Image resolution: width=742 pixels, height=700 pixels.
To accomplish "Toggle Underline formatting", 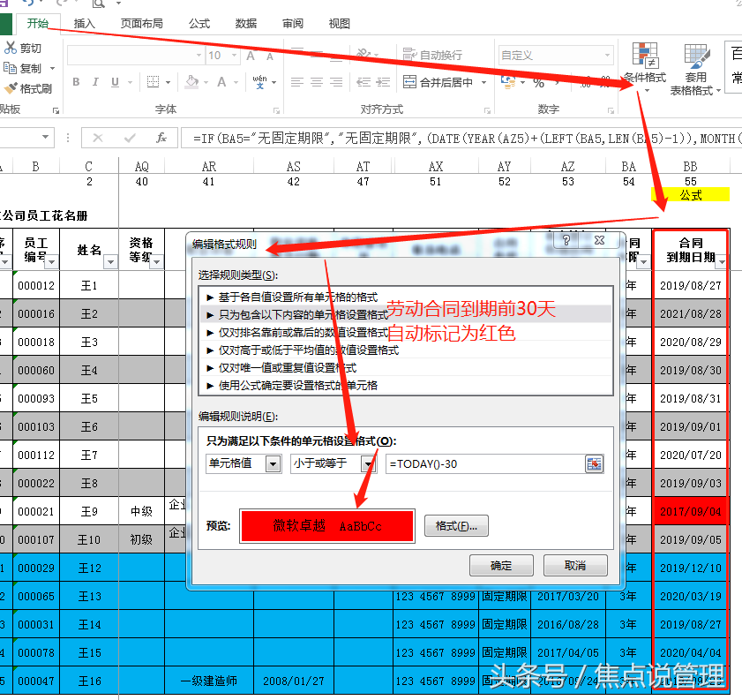I will pos(115,82).
